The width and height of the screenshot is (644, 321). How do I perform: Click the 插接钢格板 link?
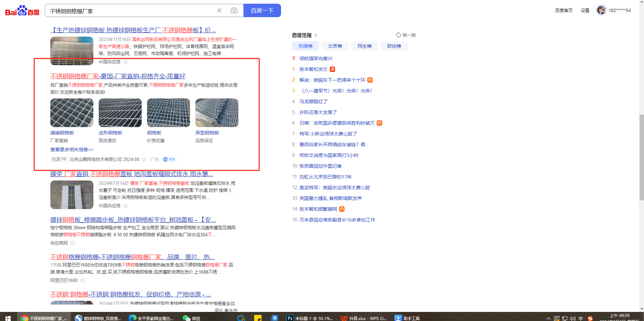(x=62, y=133)
